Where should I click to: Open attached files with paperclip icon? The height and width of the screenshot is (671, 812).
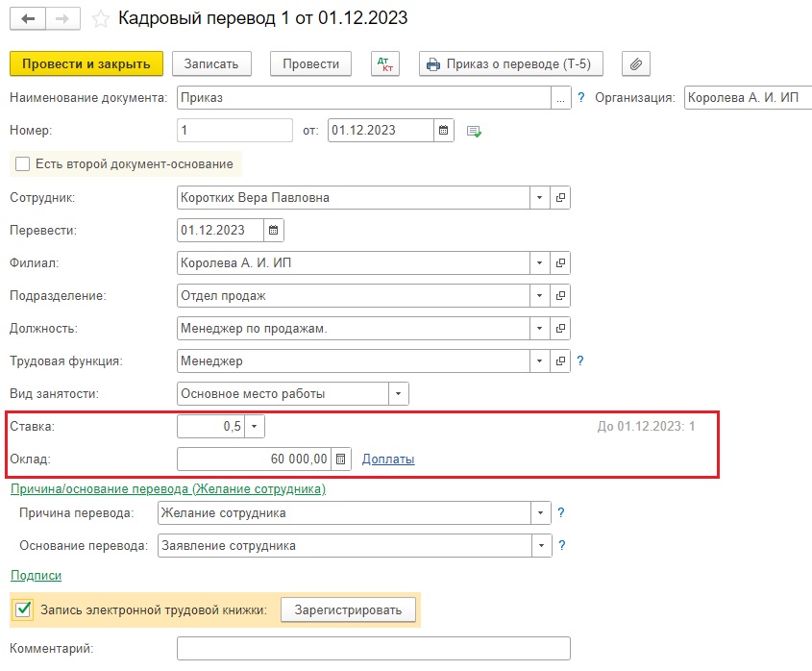(x=636, y=63)
